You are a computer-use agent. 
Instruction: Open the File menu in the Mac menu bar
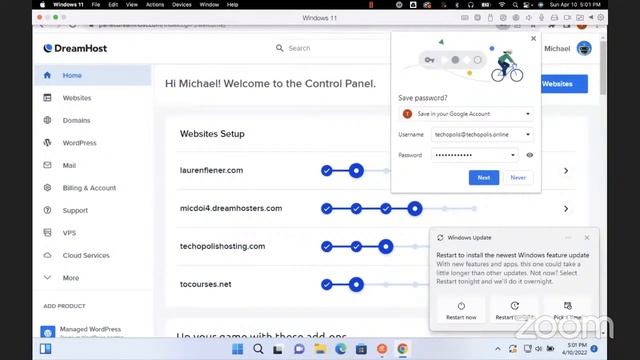click(x=96, y=4)
